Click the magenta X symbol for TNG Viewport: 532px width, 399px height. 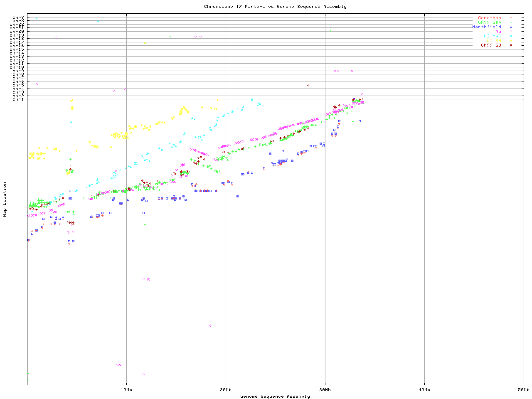511,32
